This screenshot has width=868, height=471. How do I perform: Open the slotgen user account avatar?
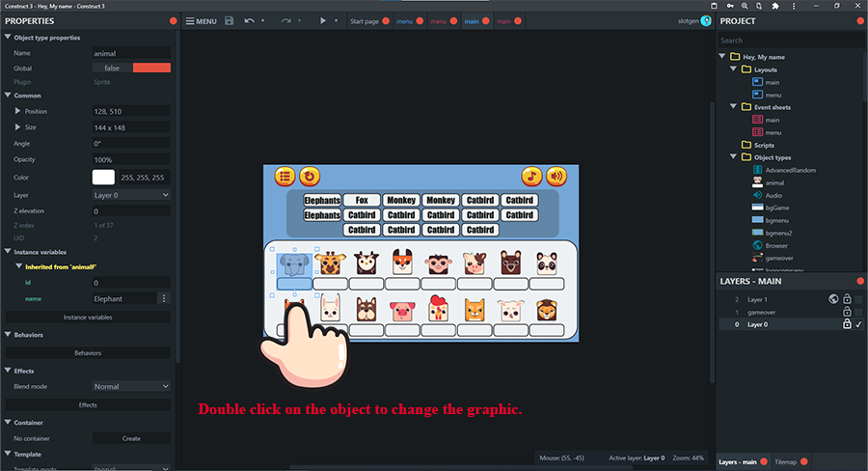click(706, 20)
